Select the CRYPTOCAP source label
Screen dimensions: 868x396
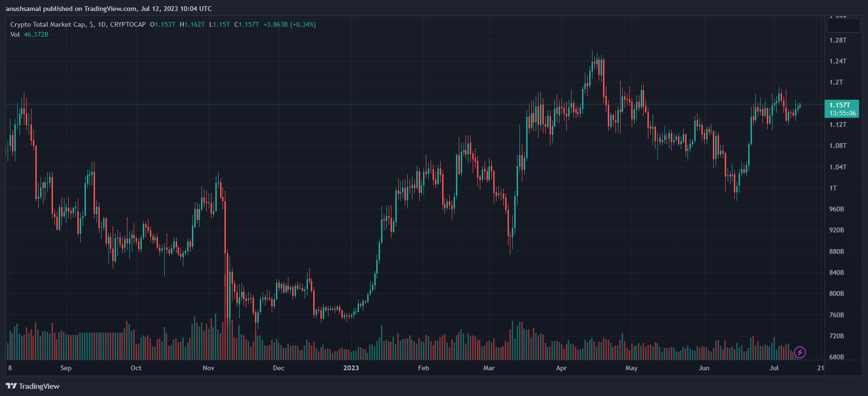[x=127, y=24]
